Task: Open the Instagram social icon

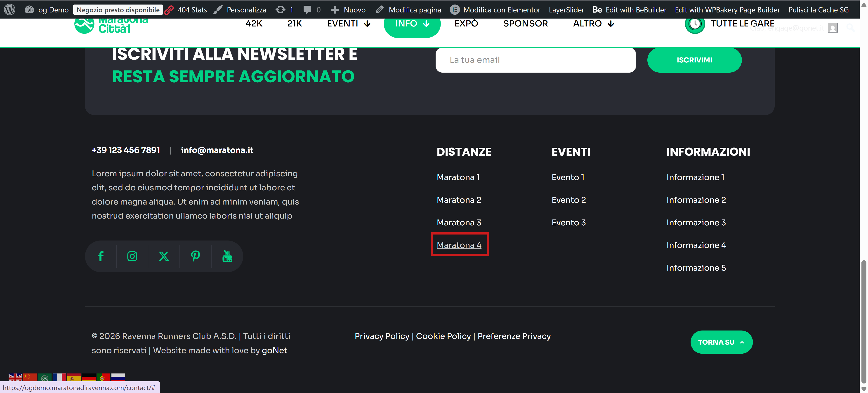Action: [x=132, y=256]
